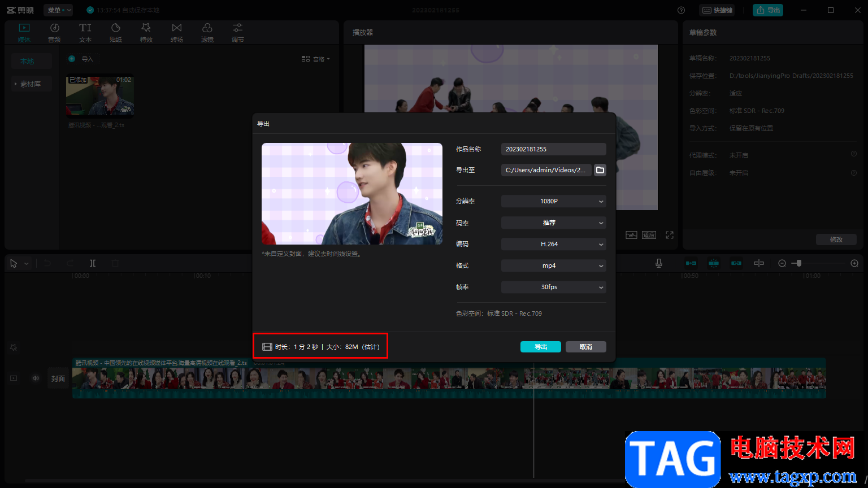
Task: Toggle the preview axis
Action: tap(759, 263)
